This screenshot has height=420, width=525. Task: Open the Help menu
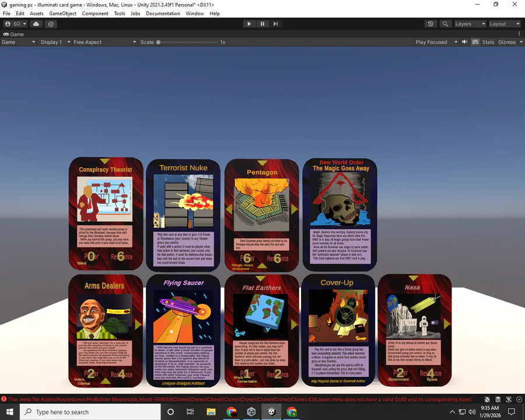point(215,13)
